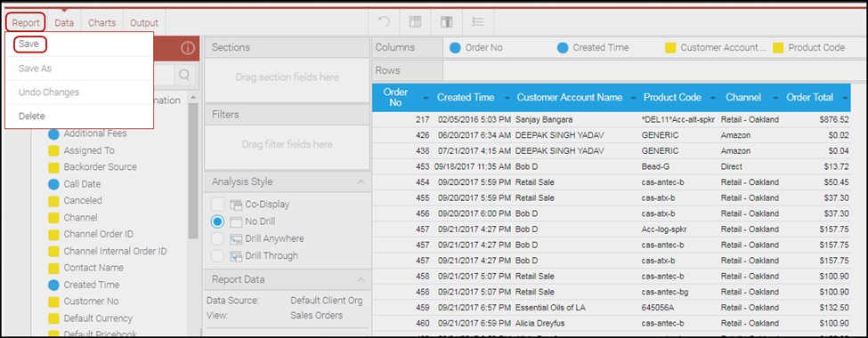Select the Customer No field
Viewport: 868px width, 338px height.
tap(92, 302)
